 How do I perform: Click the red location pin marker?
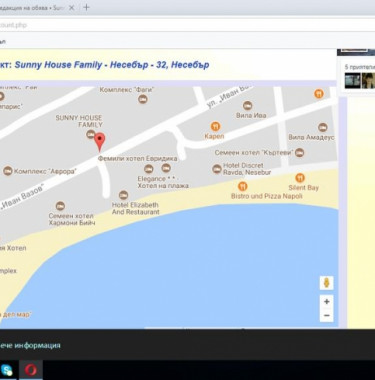99,142
